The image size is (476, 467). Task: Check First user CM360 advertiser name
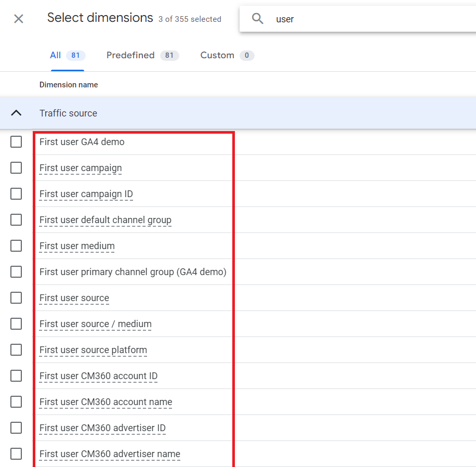pos(16,453)
